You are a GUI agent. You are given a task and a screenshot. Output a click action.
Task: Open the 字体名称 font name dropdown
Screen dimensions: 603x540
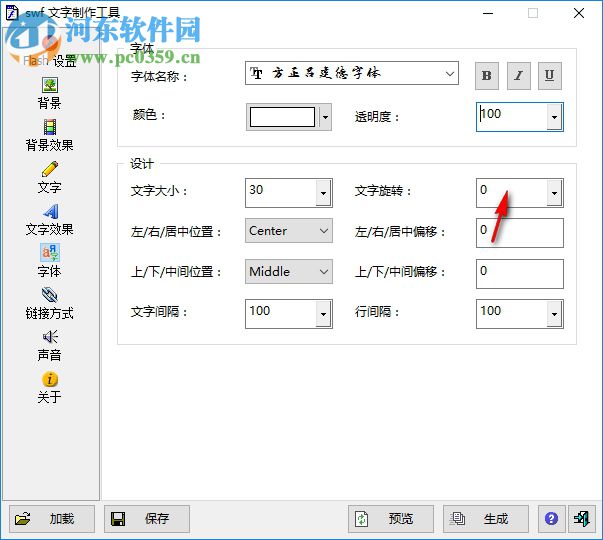click(x=351, y=73)
